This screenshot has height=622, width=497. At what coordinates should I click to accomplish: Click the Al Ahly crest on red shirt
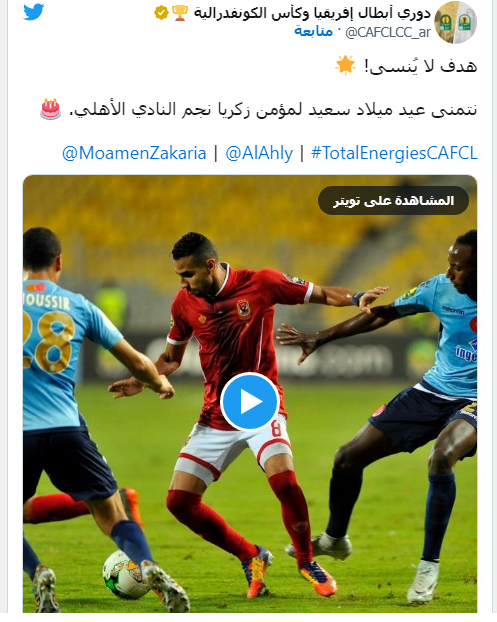(x=244, y=309)
